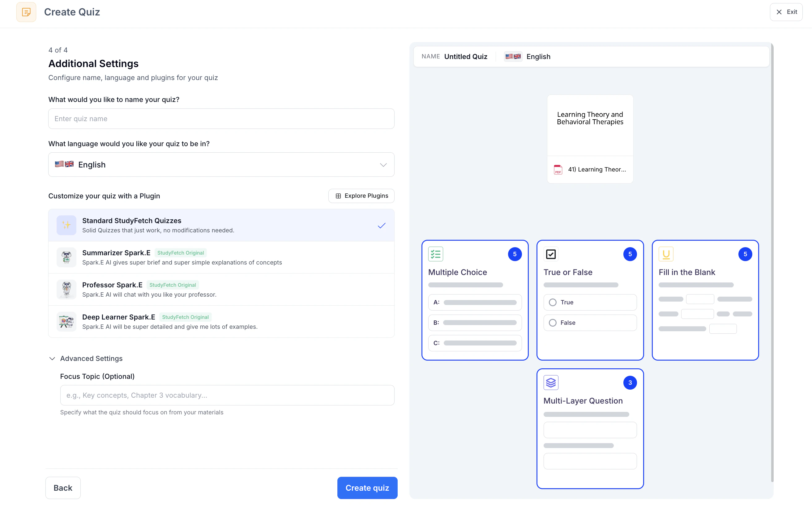Click the Multi-Layer Question count badge
Screen dimensions: 812x508
pos(630,383)
